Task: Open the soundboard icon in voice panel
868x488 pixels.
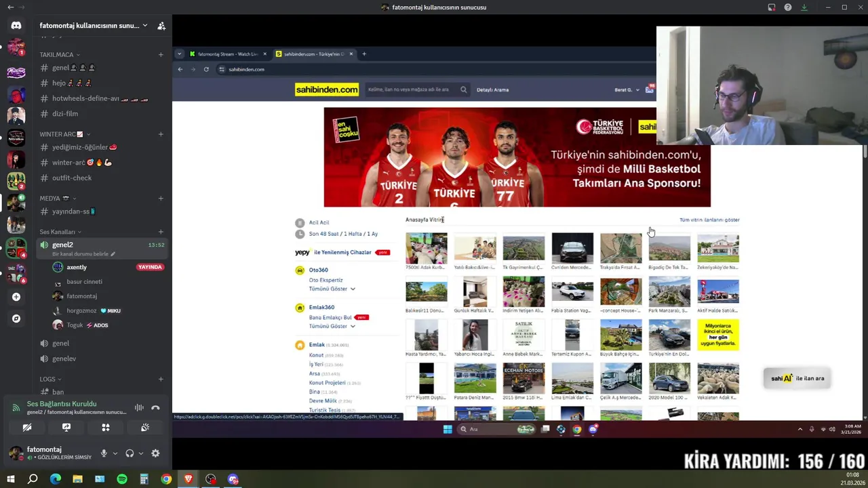Action: click(x=145, y=428)
